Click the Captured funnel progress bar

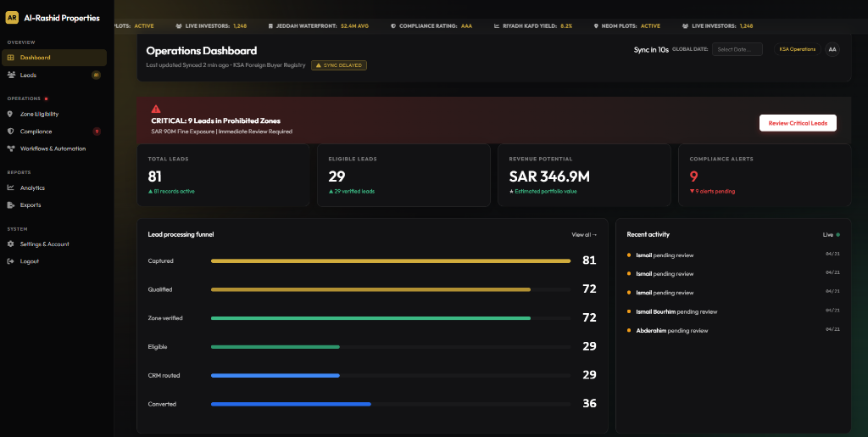391,261
